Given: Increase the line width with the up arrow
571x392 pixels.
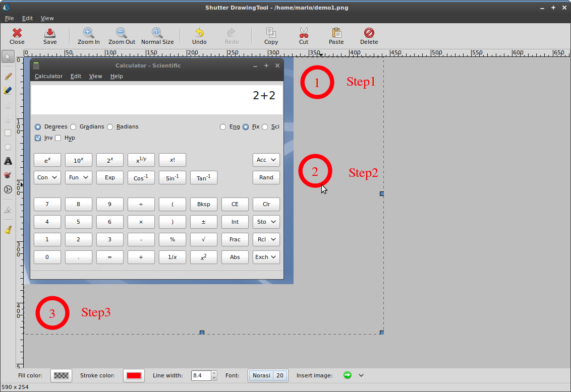Looking at the screenshot, I should point(214,373).
